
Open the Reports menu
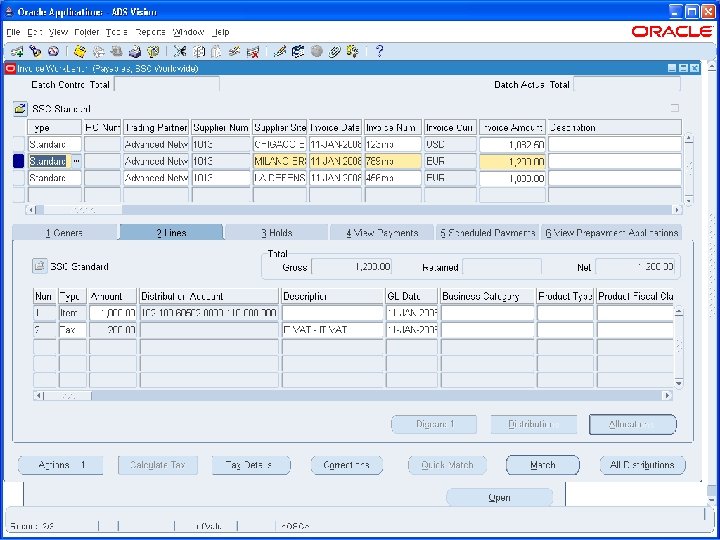coord(150,32)
